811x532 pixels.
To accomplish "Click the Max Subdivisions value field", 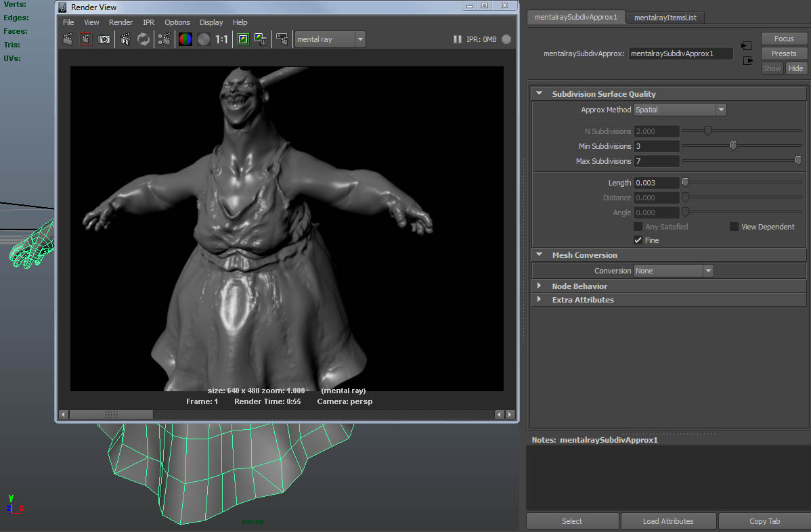I will tap(657, 161).
